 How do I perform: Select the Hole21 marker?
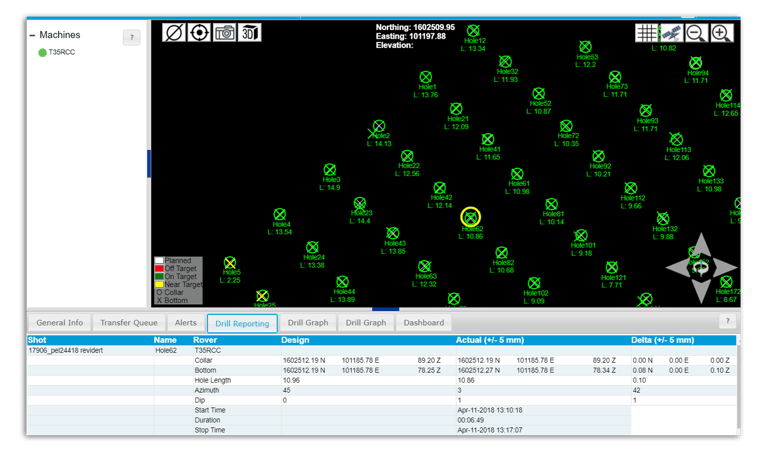point(456,109)
